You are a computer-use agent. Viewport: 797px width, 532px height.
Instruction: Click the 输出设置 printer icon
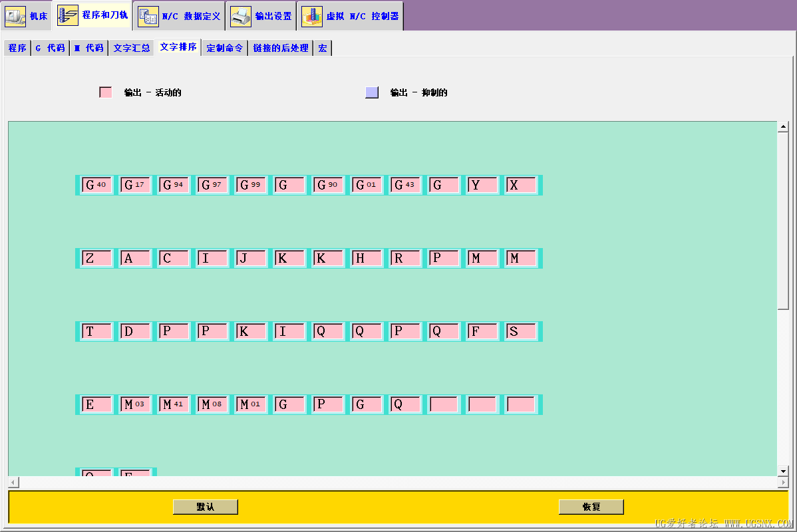[x=240, y=16]
